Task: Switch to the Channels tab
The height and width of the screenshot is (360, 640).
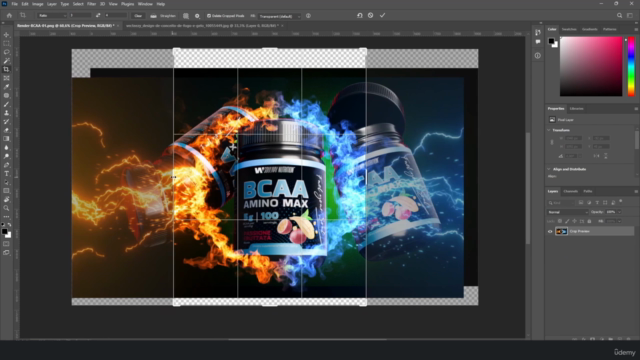Action: 570,191
